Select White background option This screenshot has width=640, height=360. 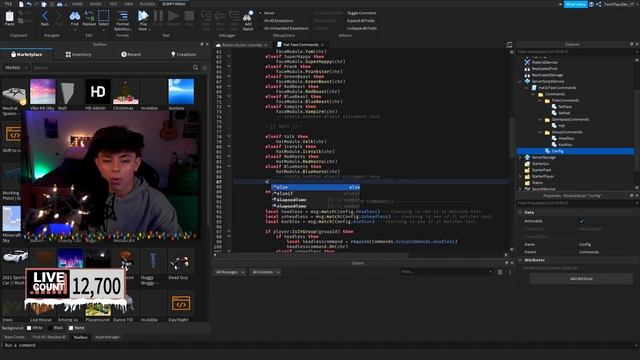coord(29,328)
